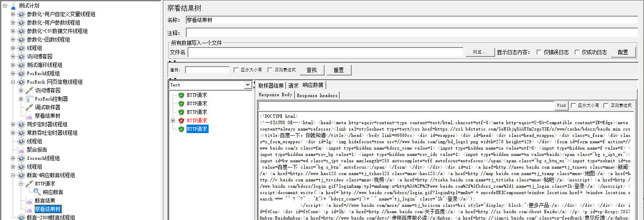Enable 仅成功日志 checkbox
This screenshot has width=644, height=220.
pos(577,52)
